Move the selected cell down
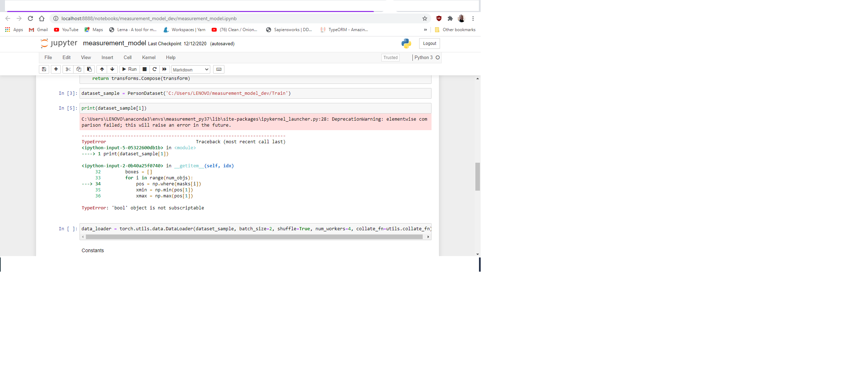Viewport: 868px width, 382px height. 112,69
